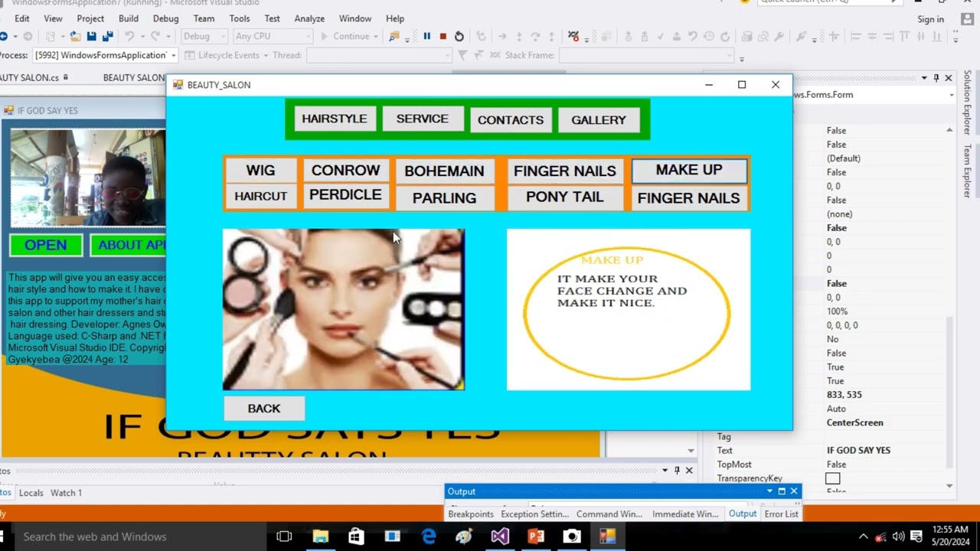Open the Debug configuration dropdown
This screenshot has width=980, height=551.
point(204,36)
